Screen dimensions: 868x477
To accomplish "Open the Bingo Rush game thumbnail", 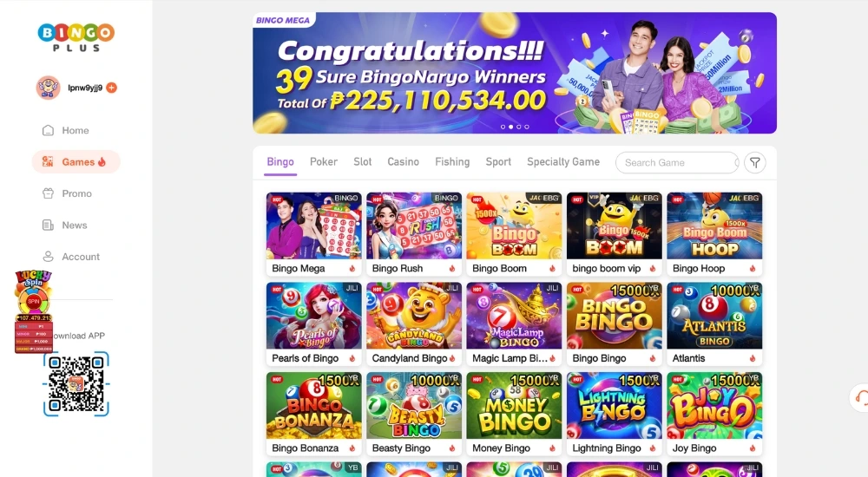I will 413,225.
